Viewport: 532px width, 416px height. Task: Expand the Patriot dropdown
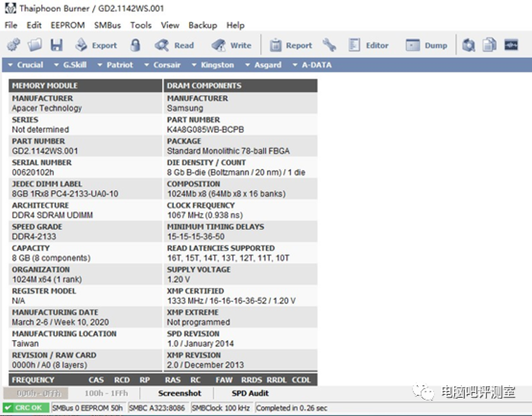click(x=115, y=65)
